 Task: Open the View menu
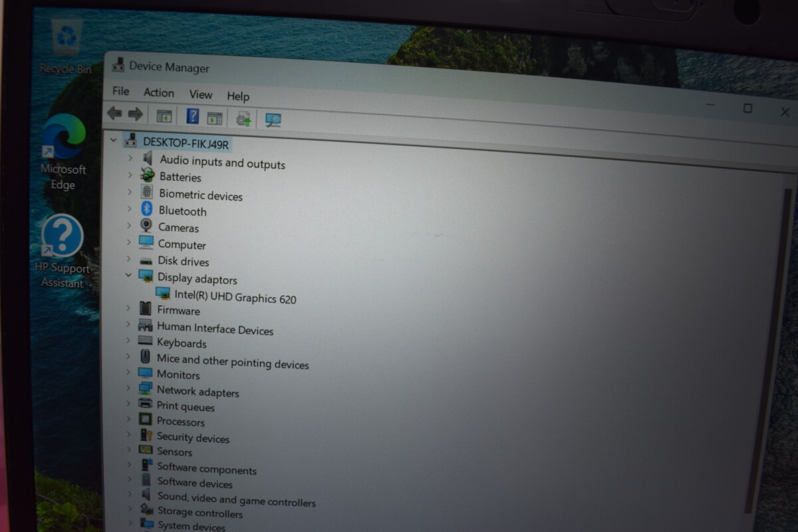click(200, 94)
